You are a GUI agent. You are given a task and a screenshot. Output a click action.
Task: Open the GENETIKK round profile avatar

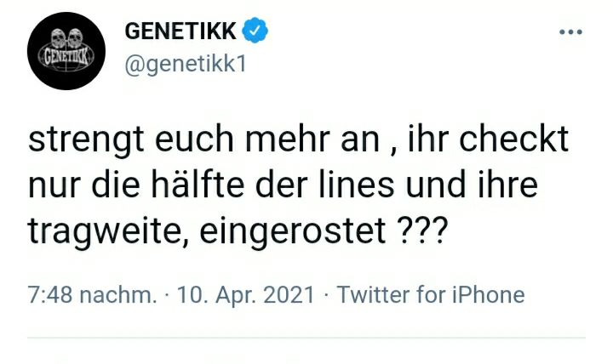click(66, 51)
